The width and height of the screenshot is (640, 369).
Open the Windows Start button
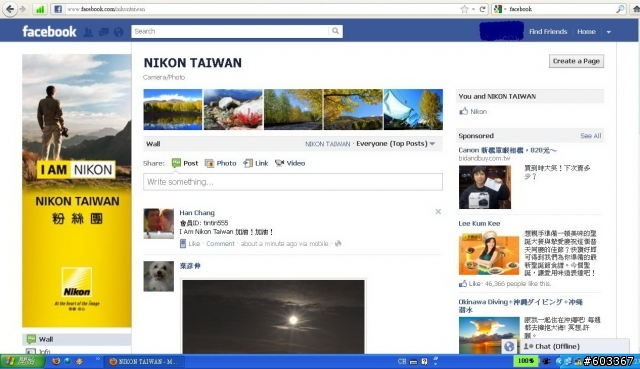point(22,361)
